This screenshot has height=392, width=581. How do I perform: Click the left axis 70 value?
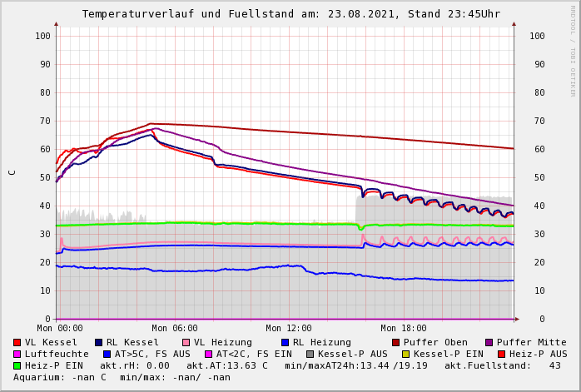click(45, 121)
